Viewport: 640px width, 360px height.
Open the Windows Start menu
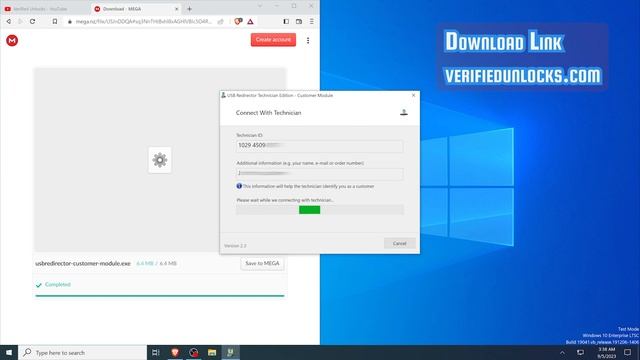click(x=9, y=352)
